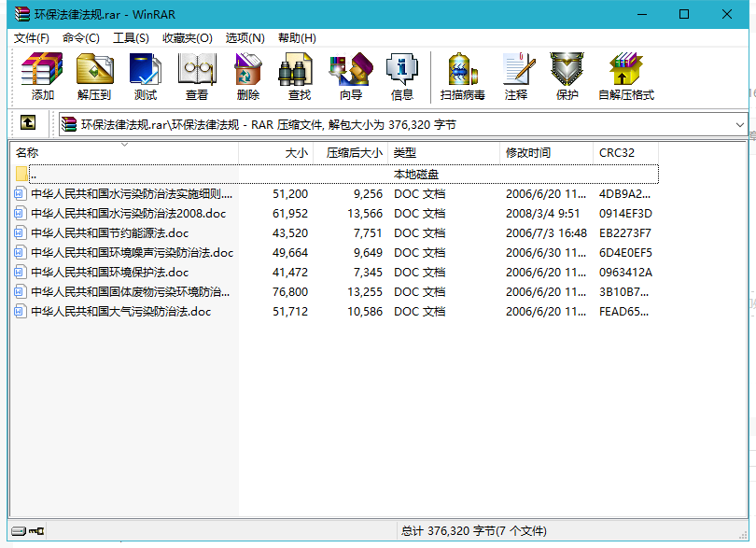The width and height of the screenshot is (756, 548).
Task: Click modified date 2008/3/4 9:51
Action: [x=542, y=213]
